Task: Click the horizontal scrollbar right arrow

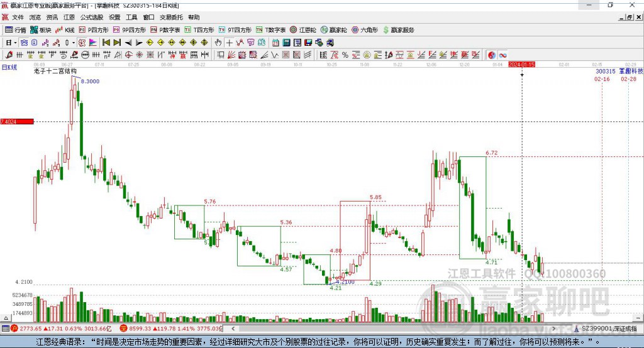Action: [553, 329]
